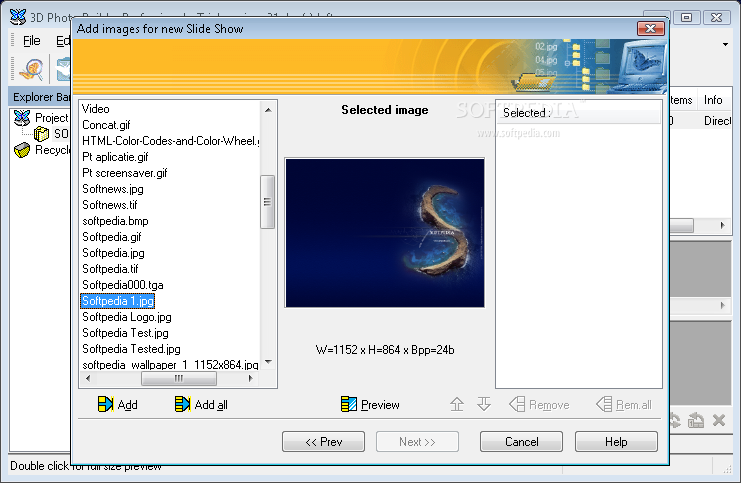The width and height of the screenshot is (741, 483).
Task: Select Softpedia000.tga in the list
Action: pos(122,285)
